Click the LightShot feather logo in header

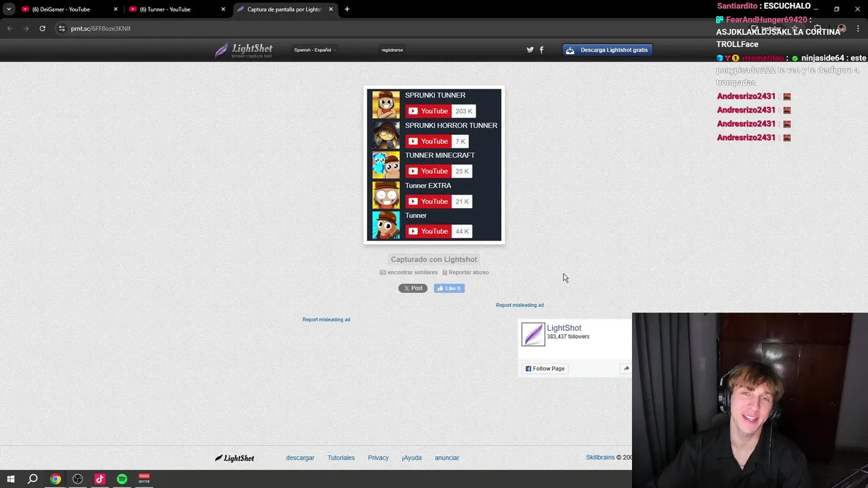243,50
